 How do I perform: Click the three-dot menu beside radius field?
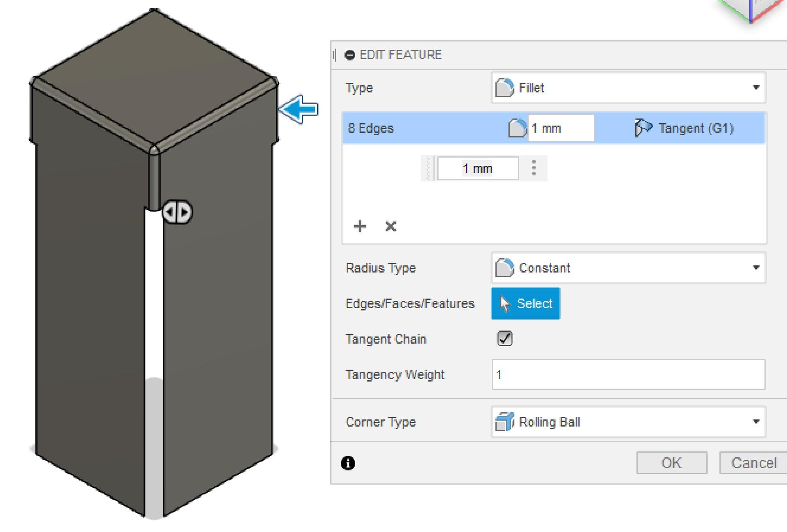coord(534,168)
